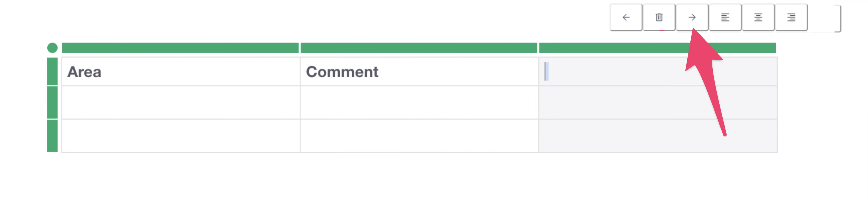Select third row via green row handle
The image size is (868, 201).
52,135
